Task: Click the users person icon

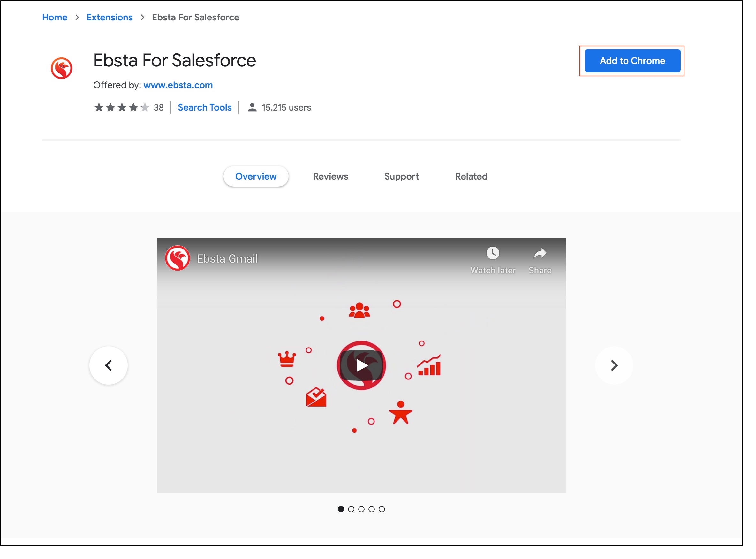Action: (252, 107)
